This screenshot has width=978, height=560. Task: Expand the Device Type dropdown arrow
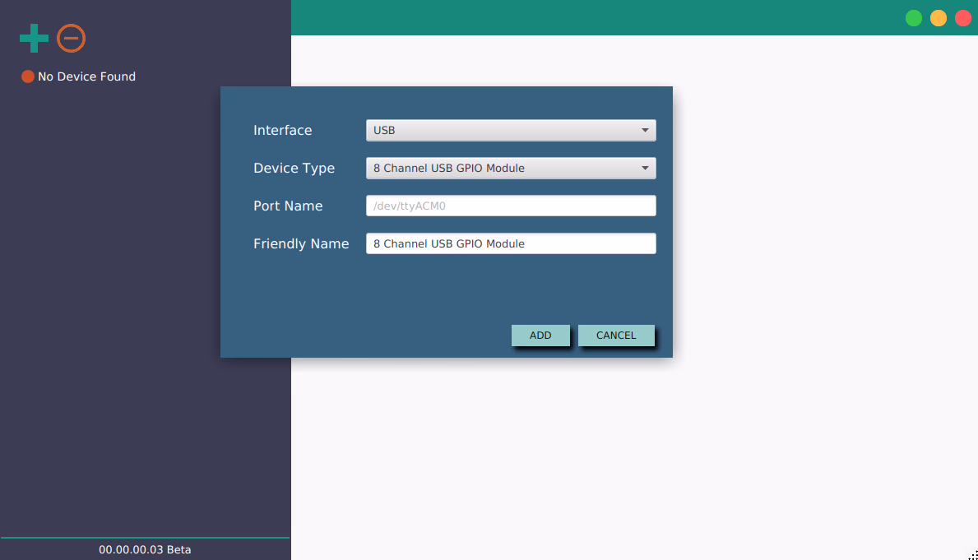pyautogui.click(x=645, y=169)
